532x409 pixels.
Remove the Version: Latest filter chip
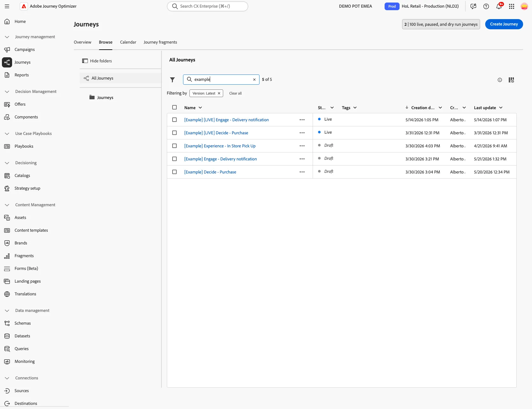(x=219, y=93)
